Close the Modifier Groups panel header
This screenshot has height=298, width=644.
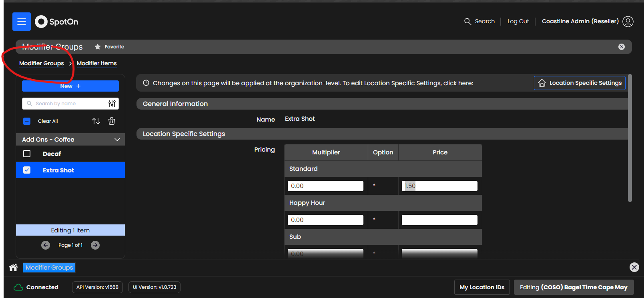(x=622, y=47)
